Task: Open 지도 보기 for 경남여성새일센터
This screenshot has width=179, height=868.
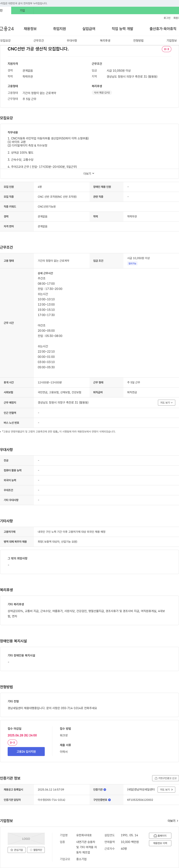Action: [x=167, y=789]
